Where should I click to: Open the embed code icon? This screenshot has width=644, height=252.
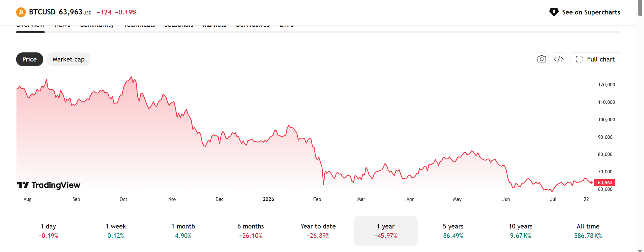click(559, 59)
